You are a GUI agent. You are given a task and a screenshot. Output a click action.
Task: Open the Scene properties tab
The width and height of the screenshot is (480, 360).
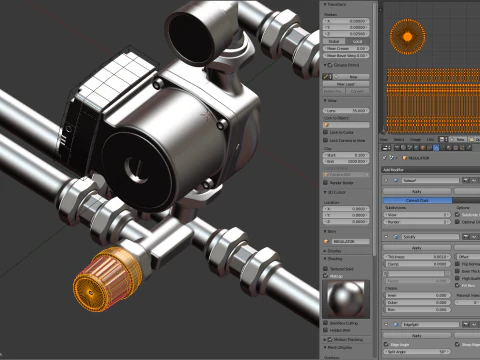pos(410,148)
